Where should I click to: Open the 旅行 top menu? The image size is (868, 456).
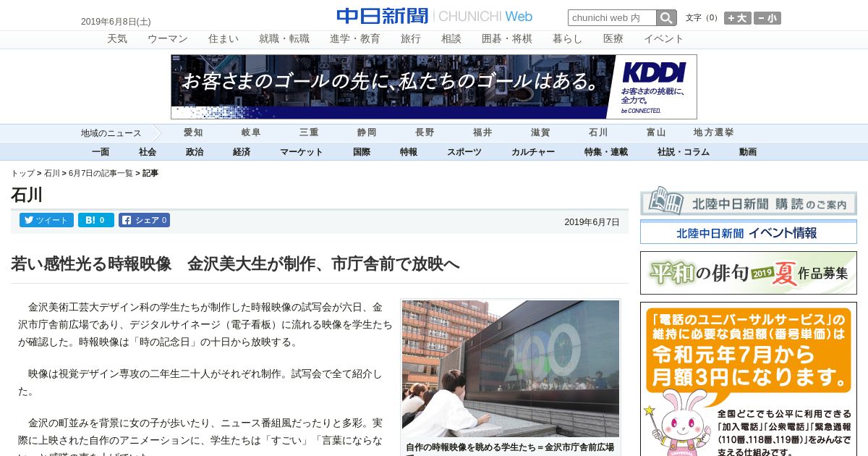pyautogui.click(x=411, y=39)
